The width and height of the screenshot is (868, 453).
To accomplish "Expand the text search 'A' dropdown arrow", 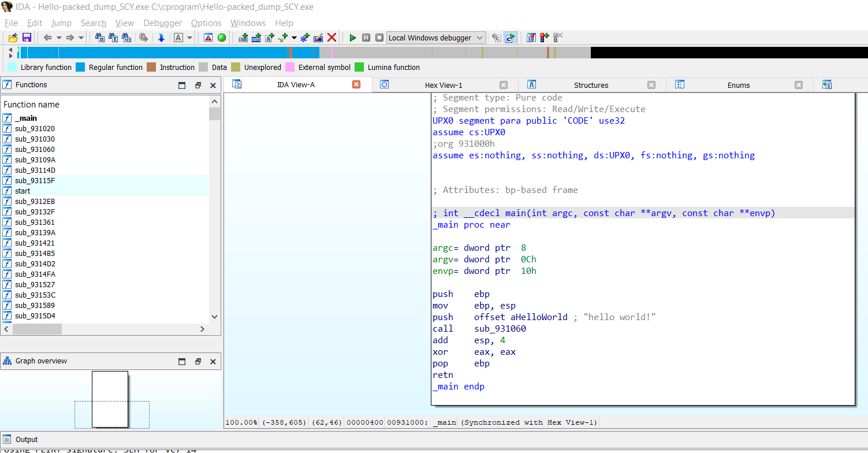I will 189,38.
